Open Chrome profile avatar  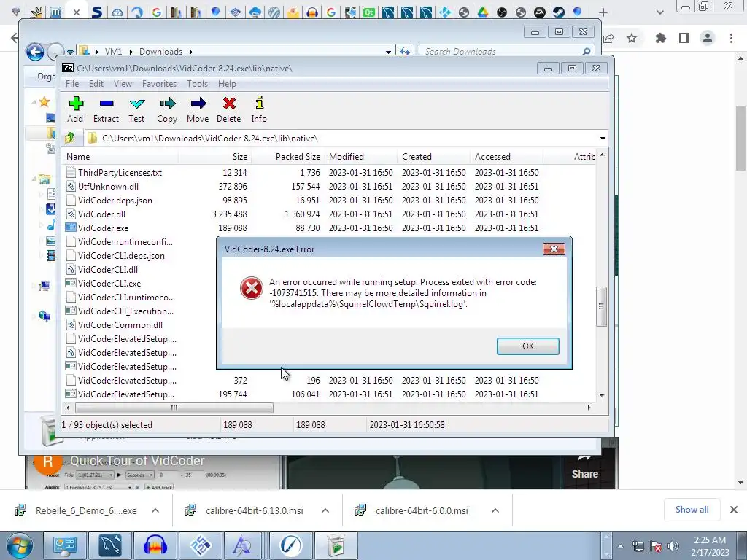click(x=708, y=38)
